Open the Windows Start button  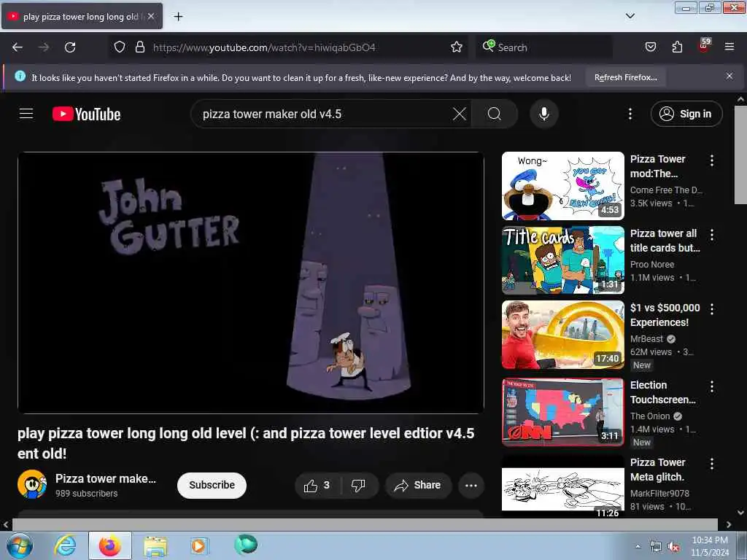[x=19, y=545]
